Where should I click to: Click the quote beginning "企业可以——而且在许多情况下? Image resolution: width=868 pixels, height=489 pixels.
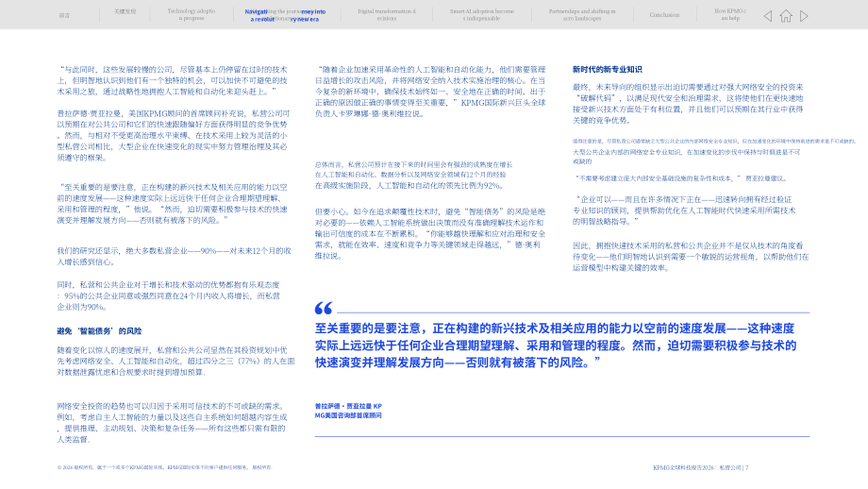point(684,211)
